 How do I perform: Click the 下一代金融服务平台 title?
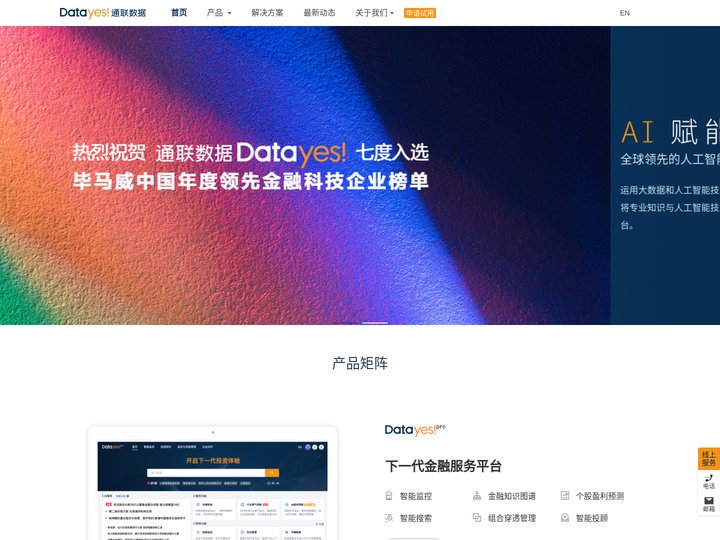(x=443, y=466)
